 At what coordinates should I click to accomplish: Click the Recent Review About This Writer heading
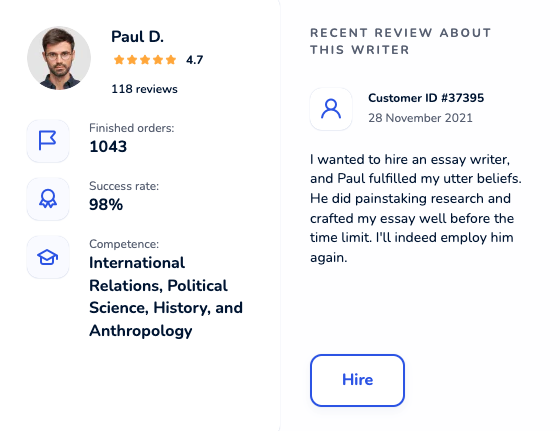[401, 41]
